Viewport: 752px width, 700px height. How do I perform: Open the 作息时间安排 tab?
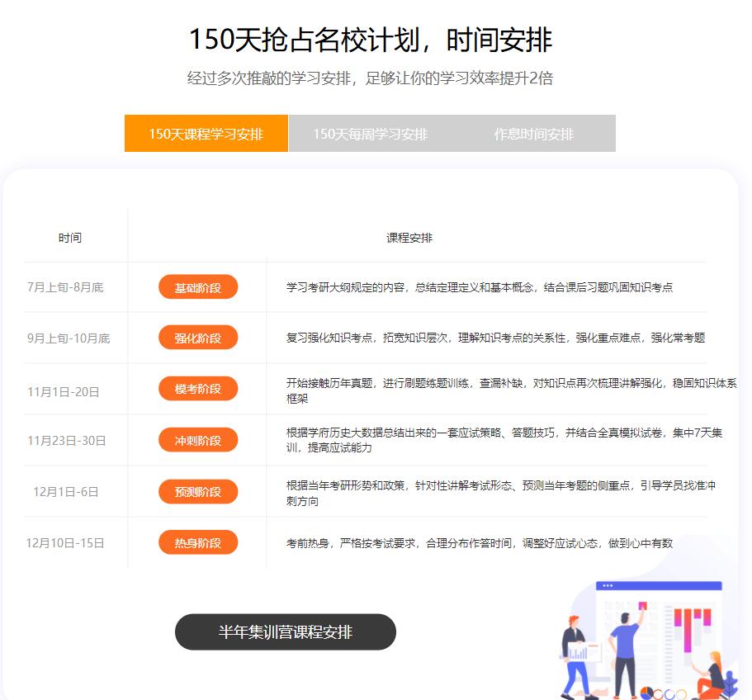point(534,133)
